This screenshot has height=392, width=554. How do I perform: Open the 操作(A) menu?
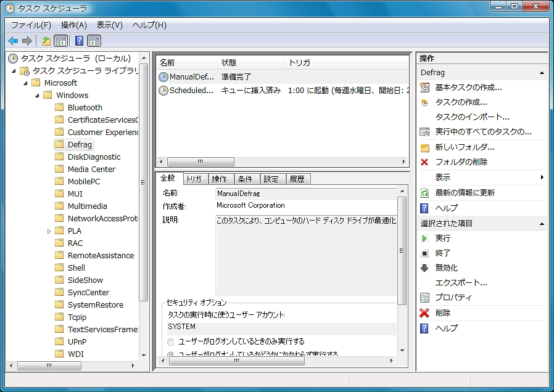[x=73, y=25]
